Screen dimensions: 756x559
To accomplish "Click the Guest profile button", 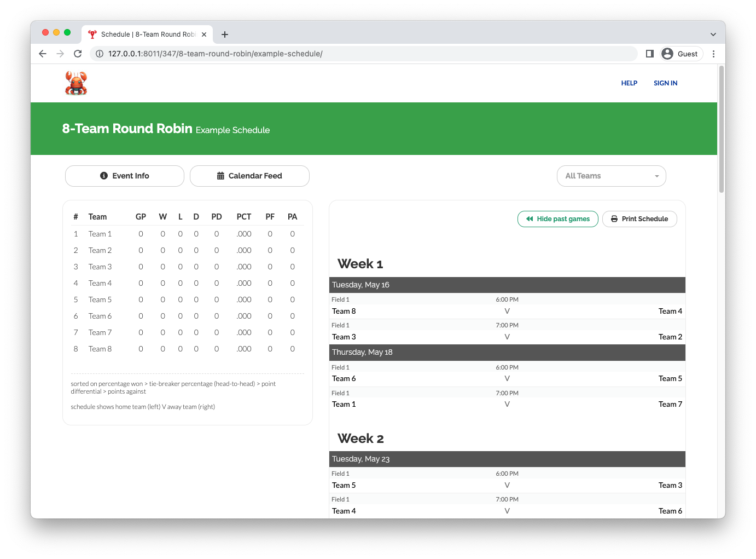I will (x=682, y=54).
